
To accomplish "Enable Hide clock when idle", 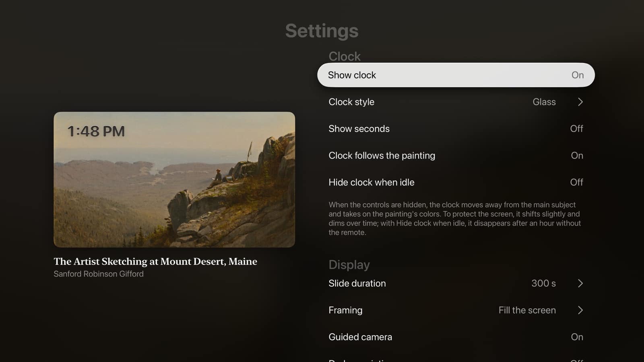I will pyautogui.click(x=456, y=182).
